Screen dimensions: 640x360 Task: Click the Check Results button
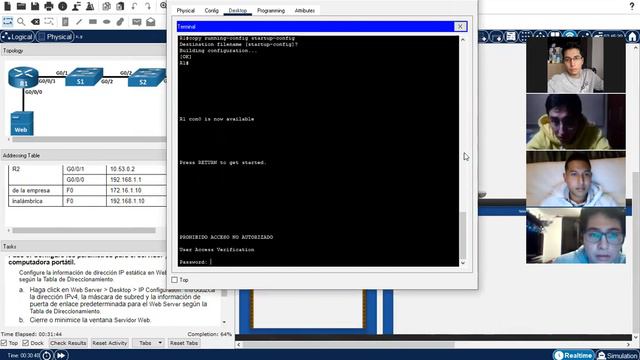click(68, 343)
